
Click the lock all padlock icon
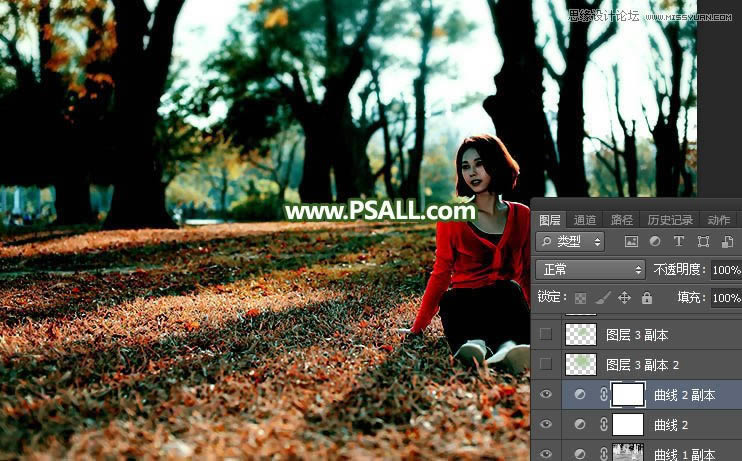point(646,298)
